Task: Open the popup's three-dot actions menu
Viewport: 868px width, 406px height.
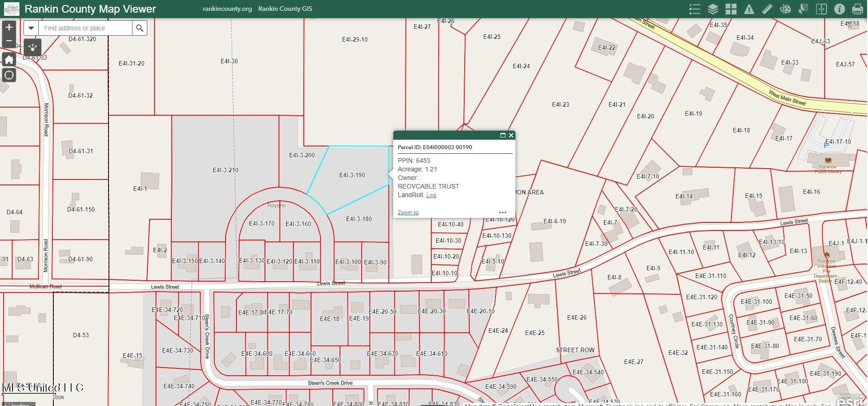Action: [502, 212]
